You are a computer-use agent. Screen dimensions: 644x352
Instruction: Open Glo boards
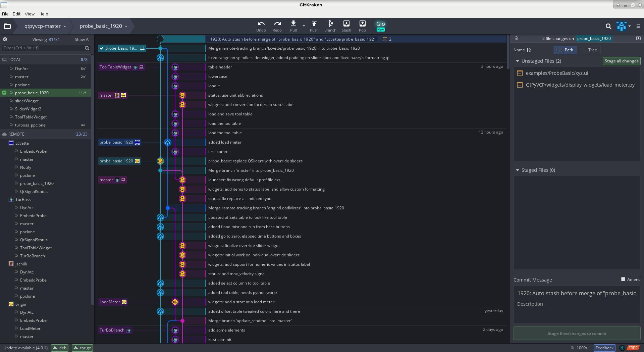pos(381,26)
